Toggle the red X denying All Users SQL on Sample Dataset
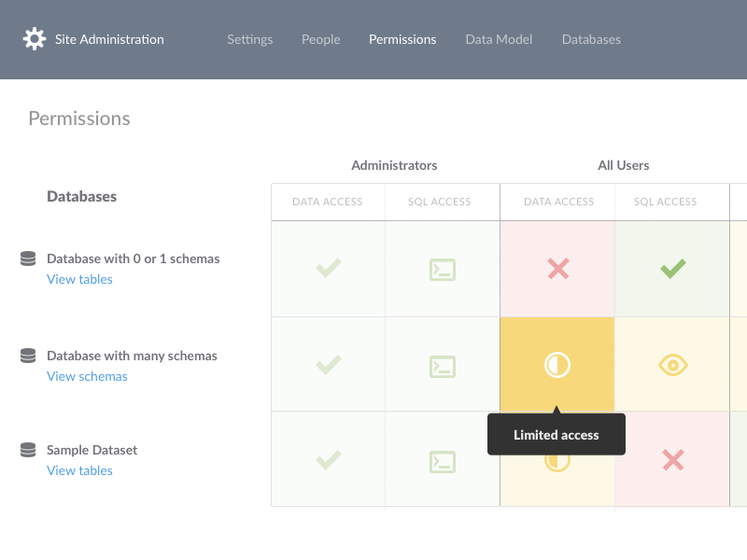Screen dimensions: 747x560 coord(671,460)
